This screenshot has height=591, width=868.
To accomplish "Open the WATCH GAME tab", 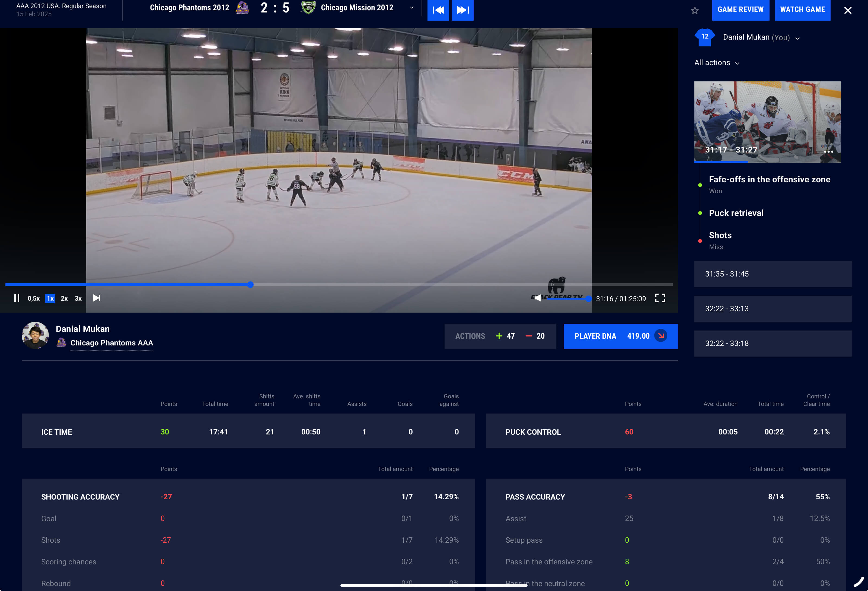I will click(x=802, y=10).
